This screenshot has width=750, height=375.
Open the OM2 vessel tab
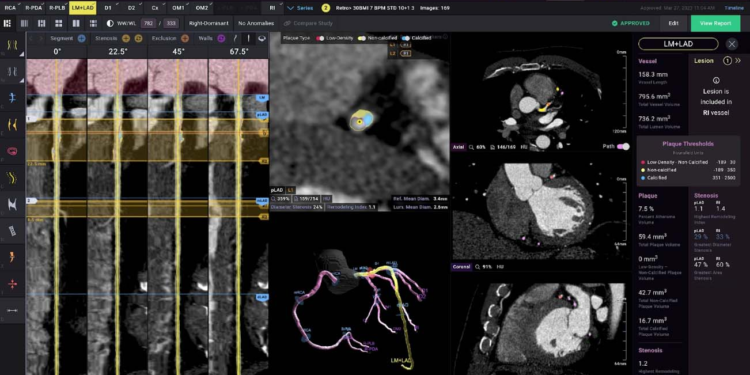(202, 8)
